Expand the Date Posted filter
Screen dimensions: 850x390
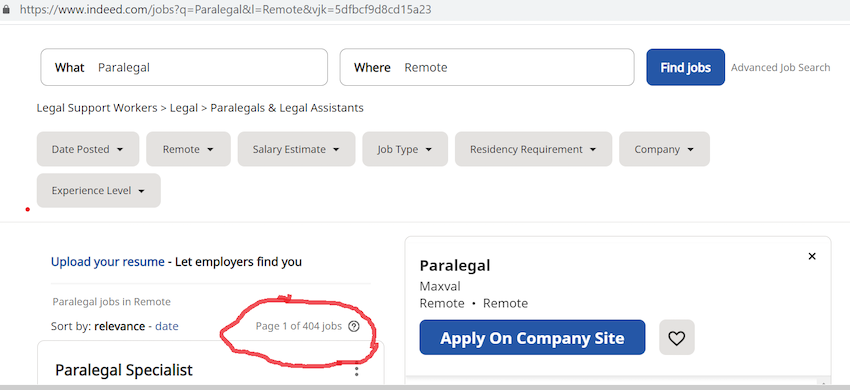click(88, 149)
